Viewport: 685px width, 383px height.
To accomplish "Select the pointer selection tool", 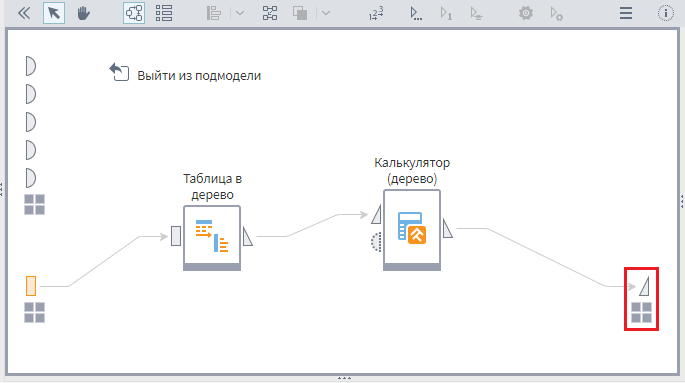I will pyautogui.click(x=54, y=13).
